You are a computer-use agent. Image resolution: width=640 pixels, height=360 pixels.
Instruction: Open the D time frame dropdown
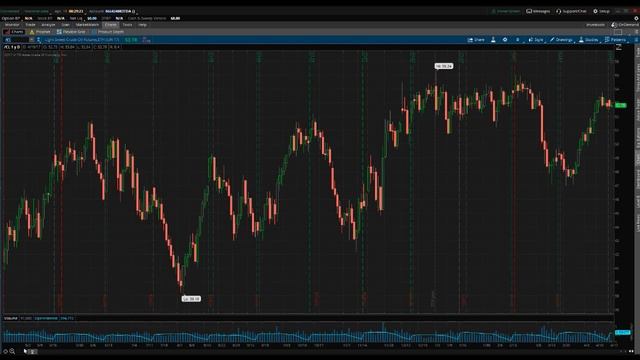[518, 40]
